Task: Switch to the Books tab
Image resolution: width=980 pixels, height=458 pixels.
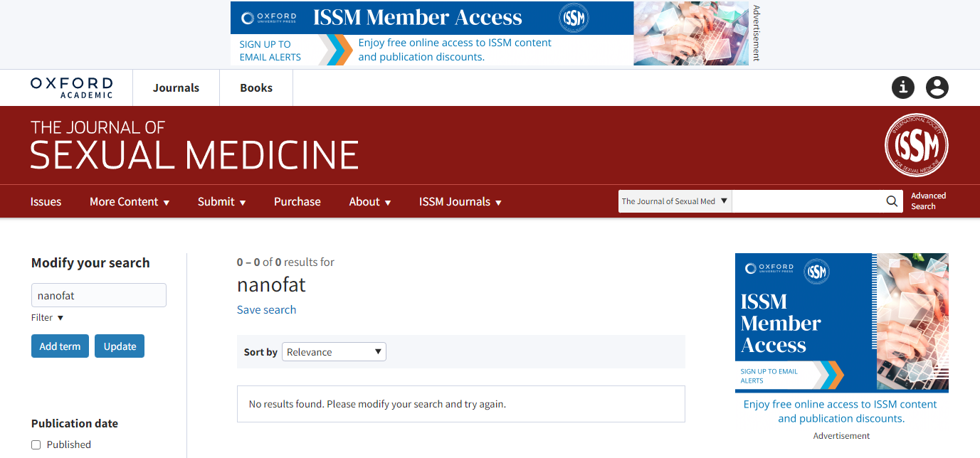Action: pyautogui.click(x=256, y=88)
